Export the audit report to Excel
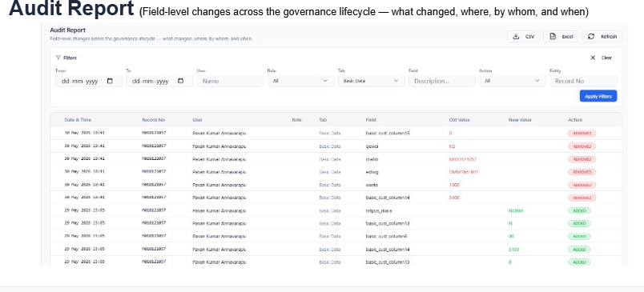This screenshot has width=644, height=292. pos(561,37)
